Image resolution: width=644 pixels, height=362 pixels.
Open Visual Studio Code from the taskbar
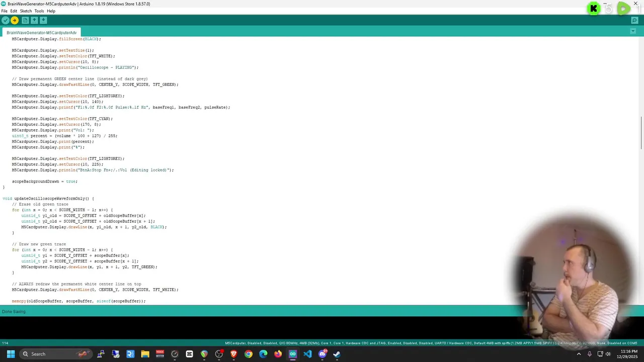[307, 354]
